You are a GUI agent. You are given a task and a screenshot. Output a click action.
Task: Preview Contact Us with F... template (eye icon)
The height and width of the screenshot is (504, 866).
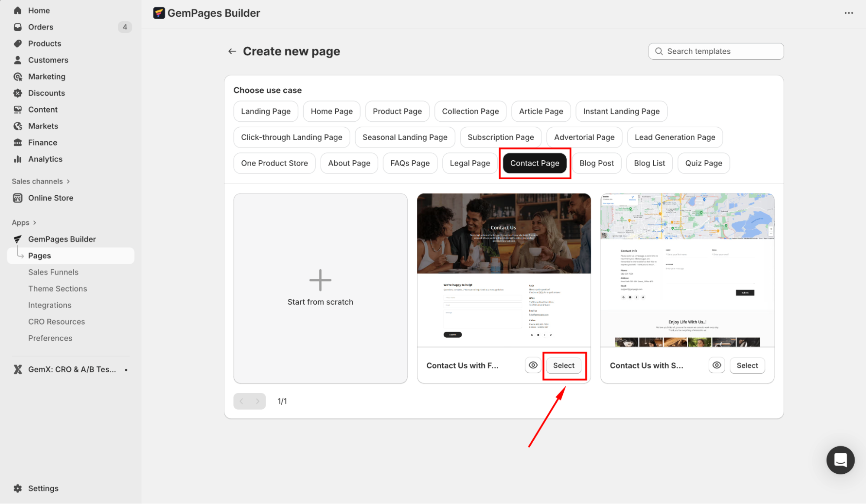pos(533,365)
